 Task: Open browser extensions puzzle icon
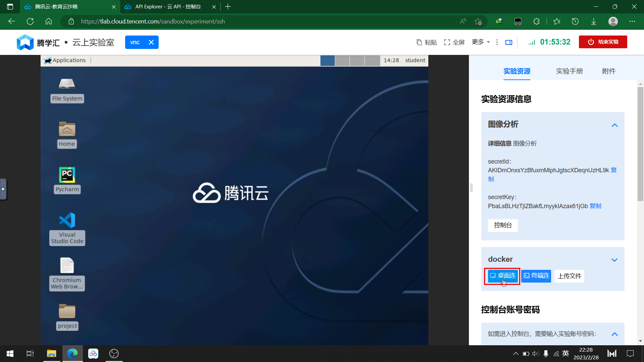[536, 21]
